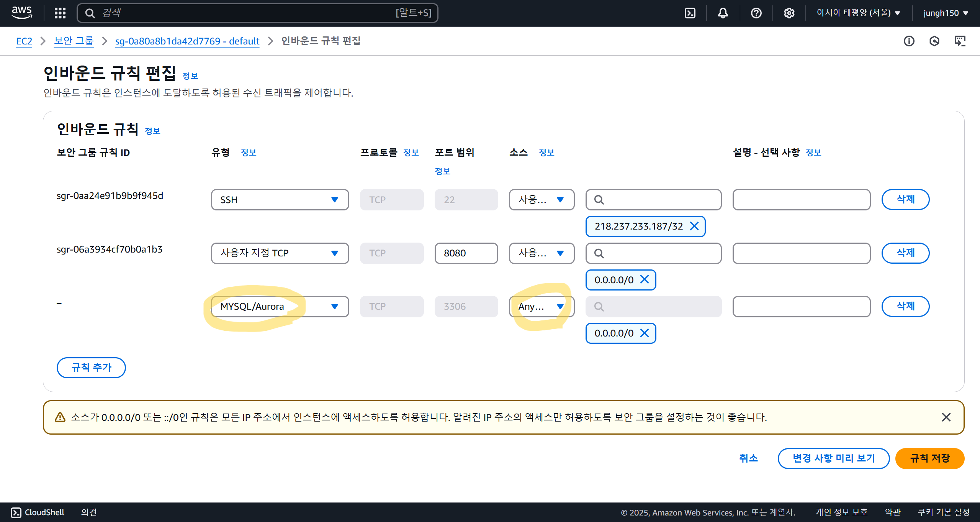Image resolution: width=980 pixels, height=522 pixels.
Task: Open 정보 link beside 인바운드 규칙 heading
Action: 152,131
